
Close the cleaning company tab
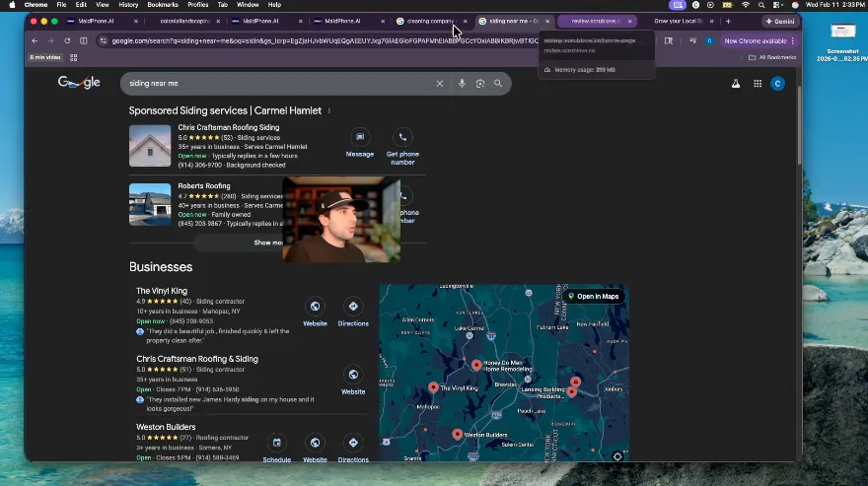465,21
